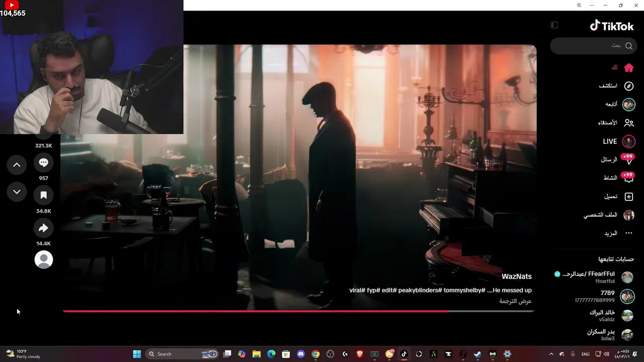Open the TikTok home feed (house icon)
The image size is (644, 362).
(628, 67)
